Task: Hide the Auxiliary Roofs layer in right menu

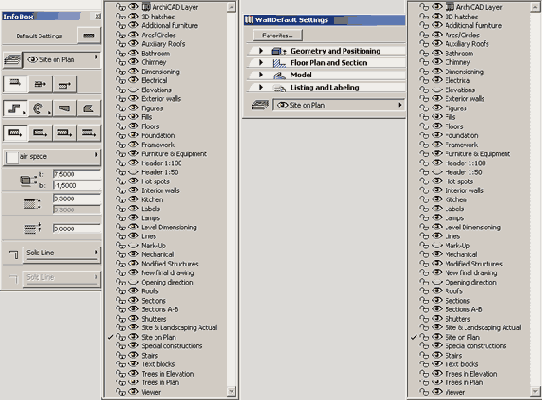Action: pos(437,44)
